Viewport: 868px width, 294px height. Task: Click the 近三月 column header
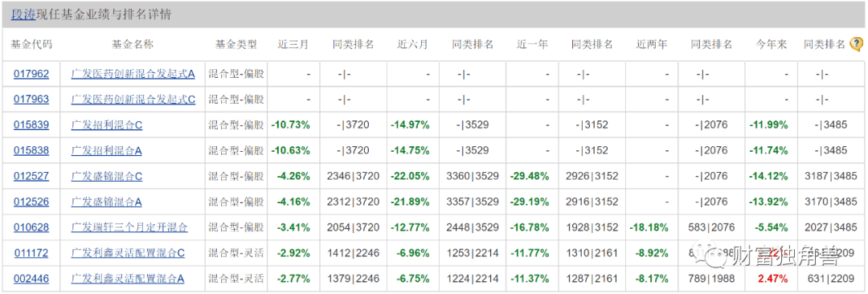[293, 45]
